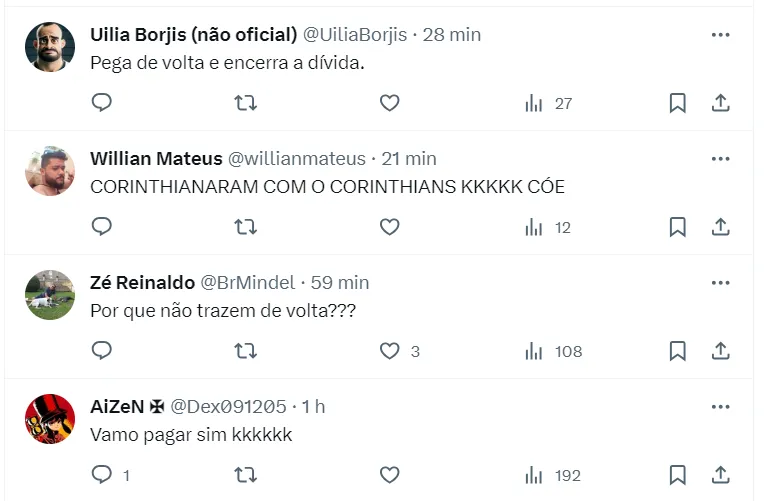Bookmark AiZeN's tweet
This screenshot has width=782, height=501.
click(677, 475)
